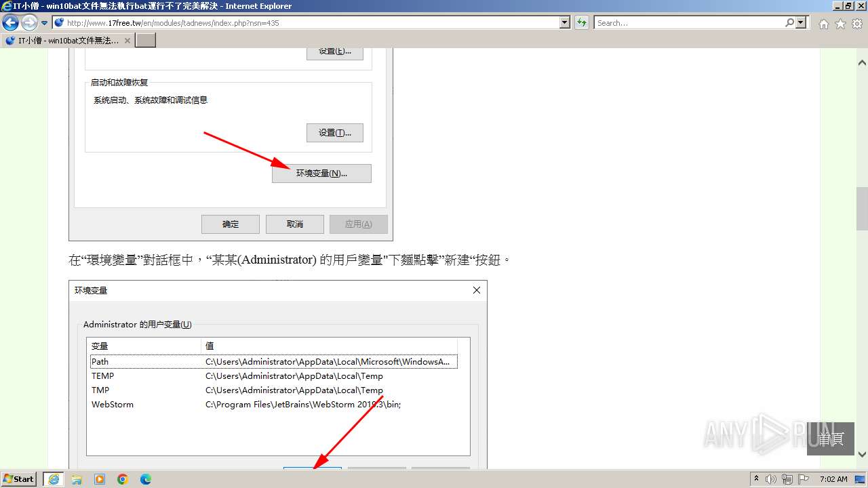Viewport: 868px width, 488px height.
Task: Open Internet Explorer from the taskbar
Action: click(54, 479)
